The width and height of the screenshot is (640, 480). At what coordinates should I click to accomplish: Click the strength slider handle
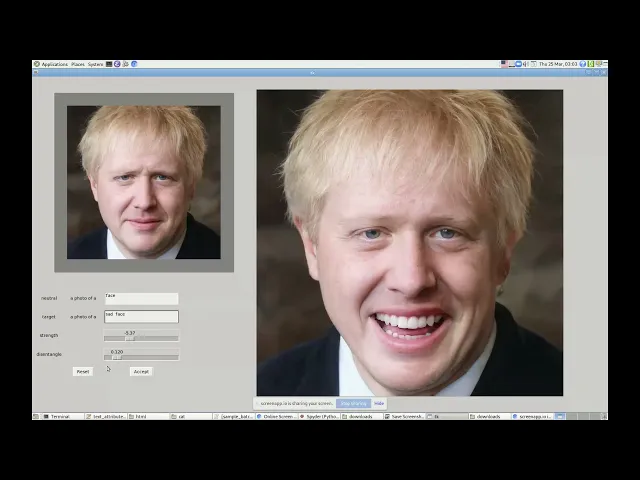pos(130,338)
